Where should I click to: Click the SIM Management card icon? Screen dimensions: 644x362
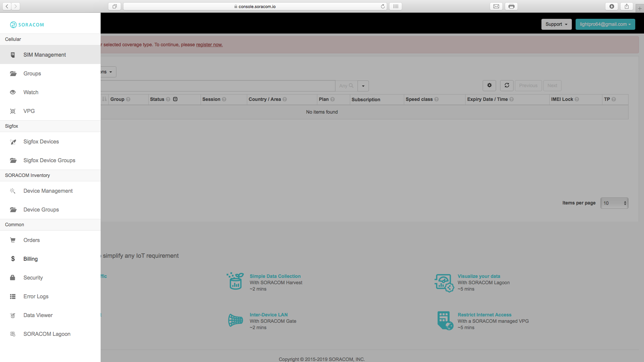13,55
